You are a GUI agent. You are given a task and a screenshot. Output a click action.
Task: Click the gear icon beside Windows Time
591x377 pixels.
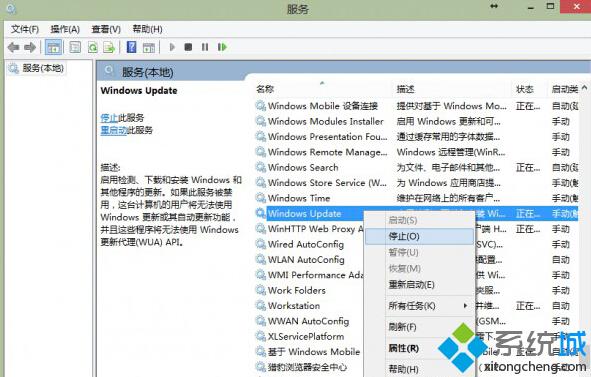pyautogui.click(x=261, y=198)
